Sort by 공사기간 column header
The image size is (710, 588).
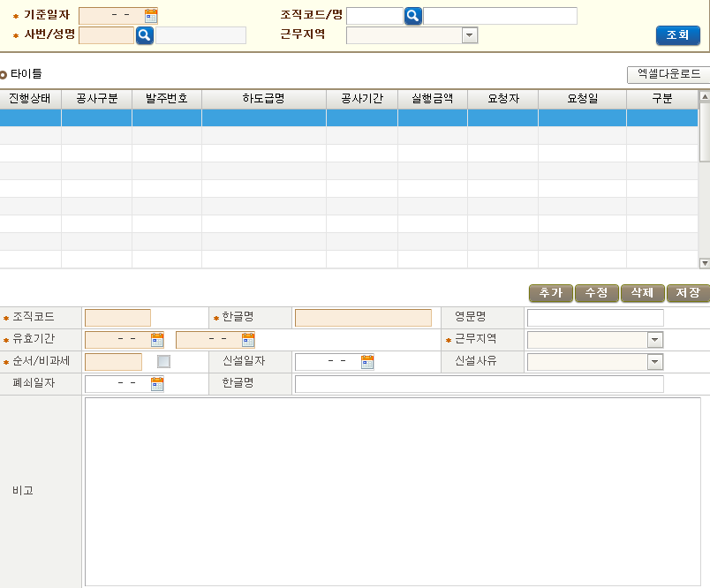[x=362, y=99]
